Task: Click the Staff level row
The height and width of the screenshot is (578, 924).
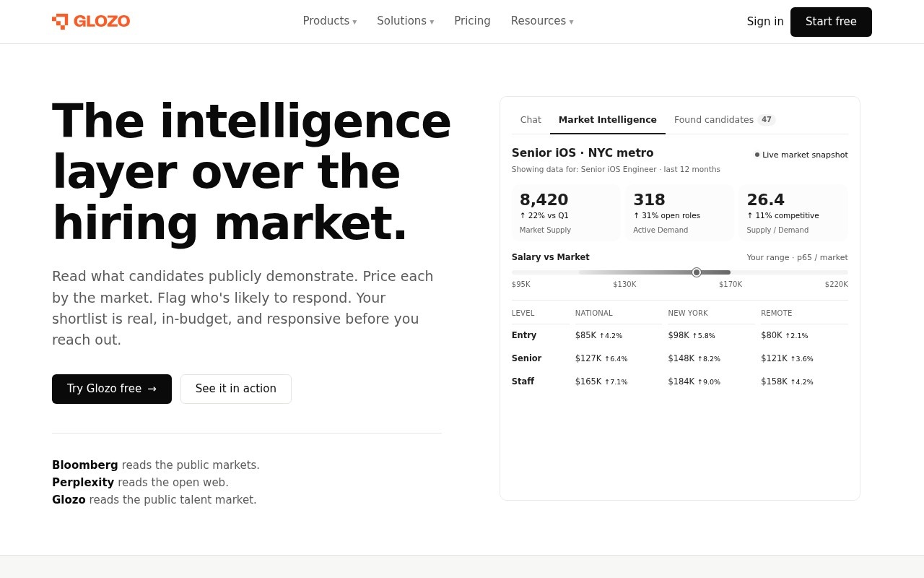Action: pos(680,381)
